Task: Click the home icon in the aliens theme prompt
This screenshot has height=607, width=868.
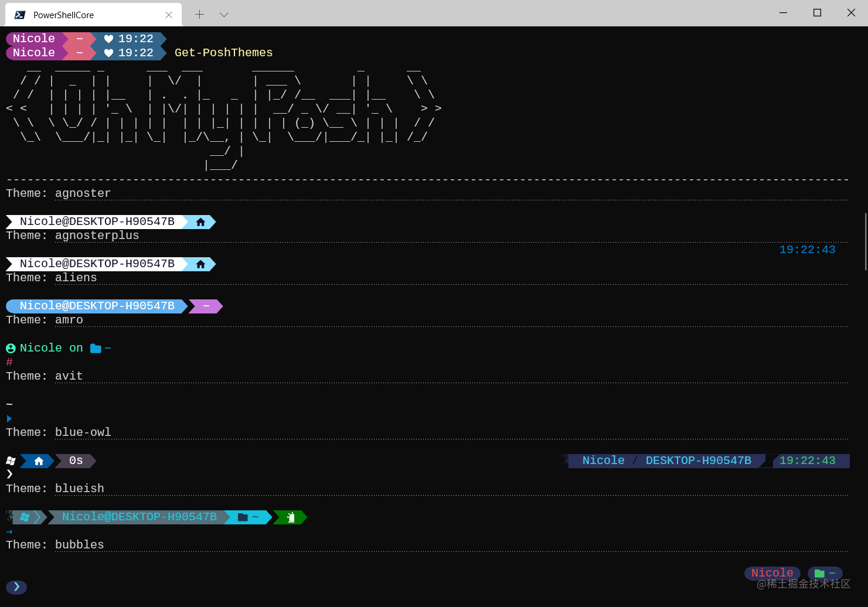Action: click(200, 264)
